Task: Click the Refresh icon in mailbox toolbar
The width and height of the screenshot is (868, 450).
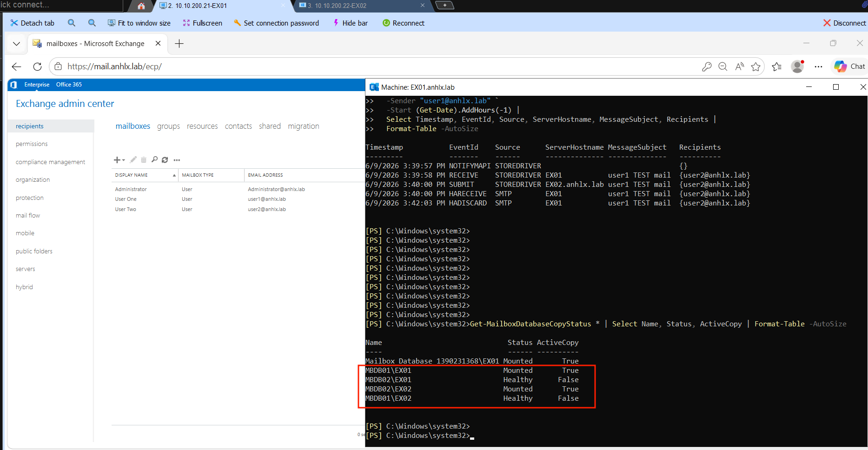Action: (x=165, y=159)
